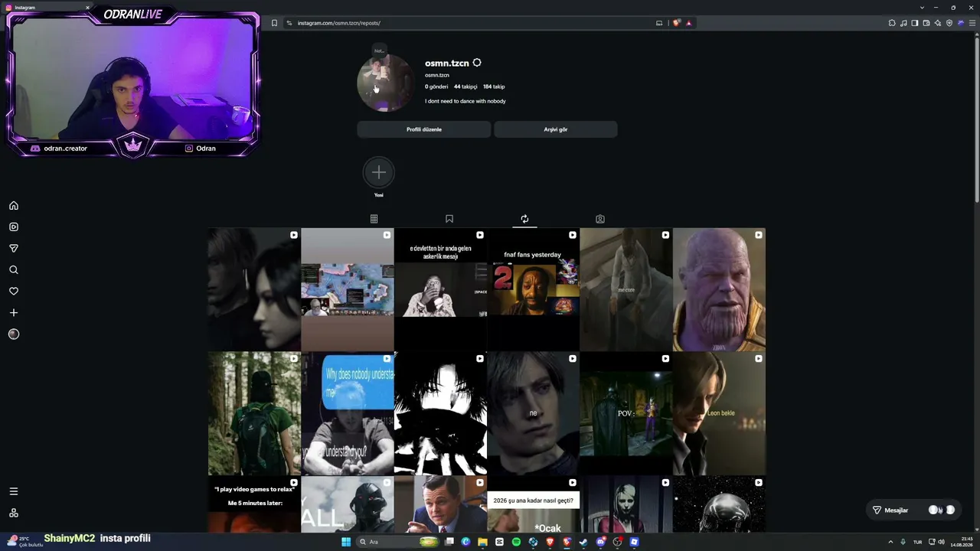This screenshot has width=980, height=551.
Task: Open browser extensions puzzle icon
Action: (892, 23)
